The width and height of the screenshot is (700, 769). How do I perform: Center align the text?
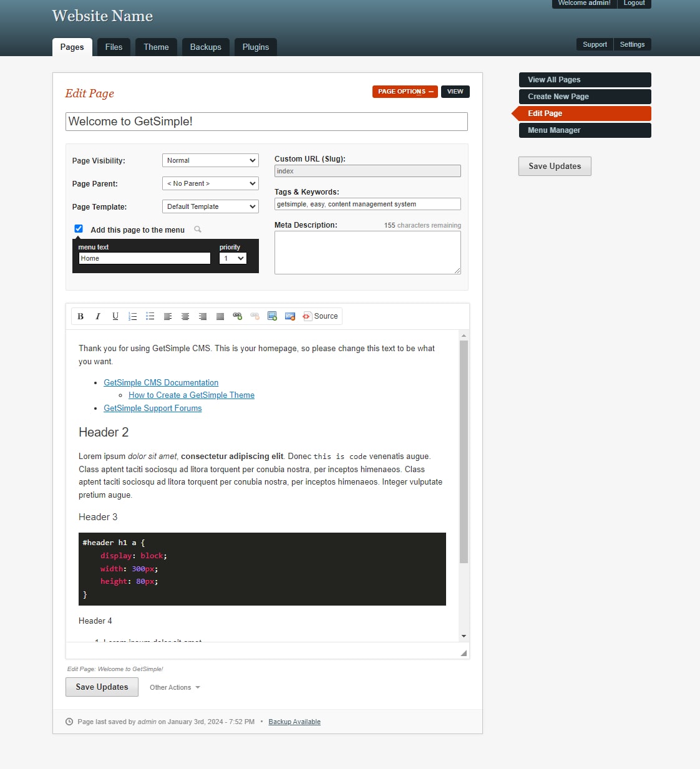pos(185,316)
